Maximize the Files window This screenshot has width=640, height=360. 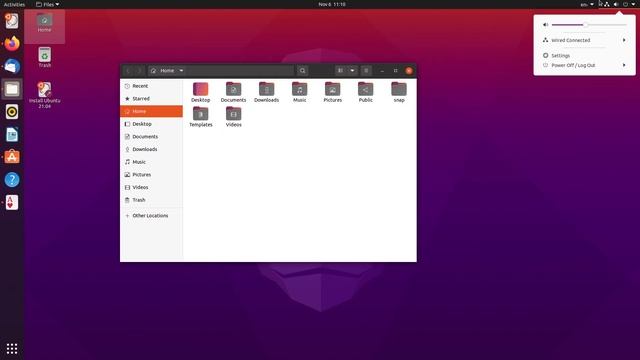(396, 71)
